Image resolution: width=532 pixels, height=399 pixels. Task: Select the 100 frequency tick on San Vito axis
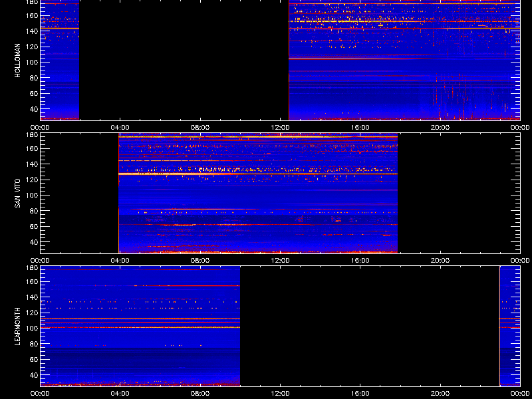pos(31,195)
